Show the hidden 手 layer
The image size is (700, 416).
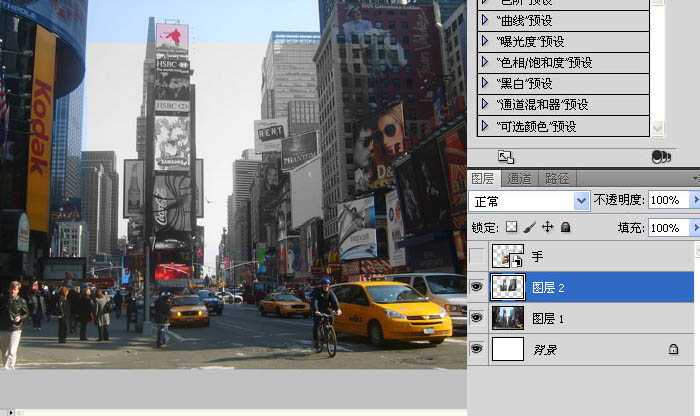(477, 257)
